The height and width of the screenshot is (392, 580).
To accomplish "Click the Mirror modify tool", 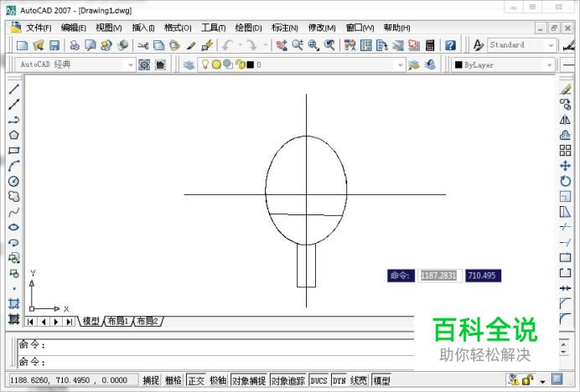I will point(565,120).
